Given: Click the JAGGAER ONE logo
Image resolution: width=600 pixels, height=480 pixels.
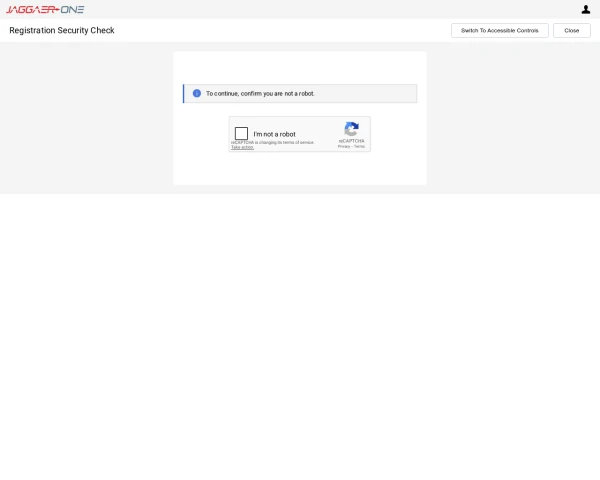Looking at the screenshot, I should [45, 10].
